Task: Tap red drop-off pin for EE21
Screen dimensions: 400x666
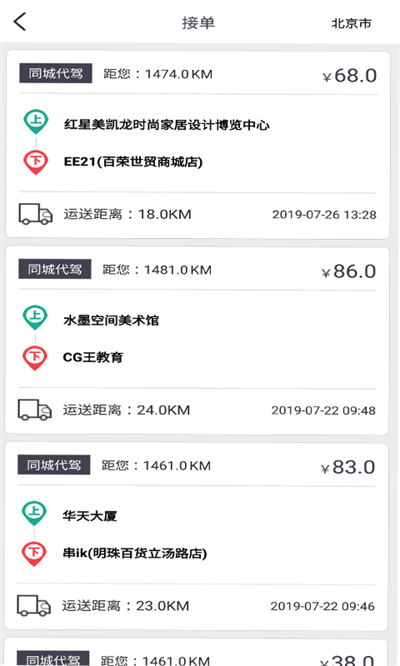Action: pyautogui.click(x=36, y=162)
